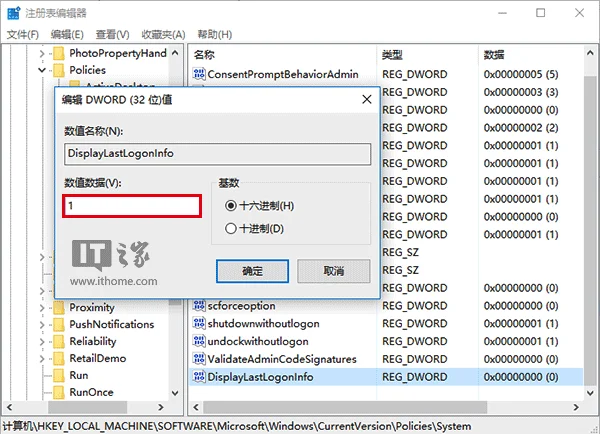The height and width of the screenshot is (434, 600).
Task: Select the undockwithoutlogon value name
Action: point(258,341)
